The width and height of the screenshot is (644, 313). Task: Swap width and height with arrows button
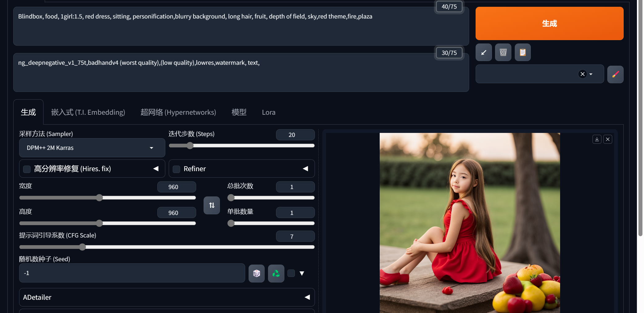[x=212, y=205]
